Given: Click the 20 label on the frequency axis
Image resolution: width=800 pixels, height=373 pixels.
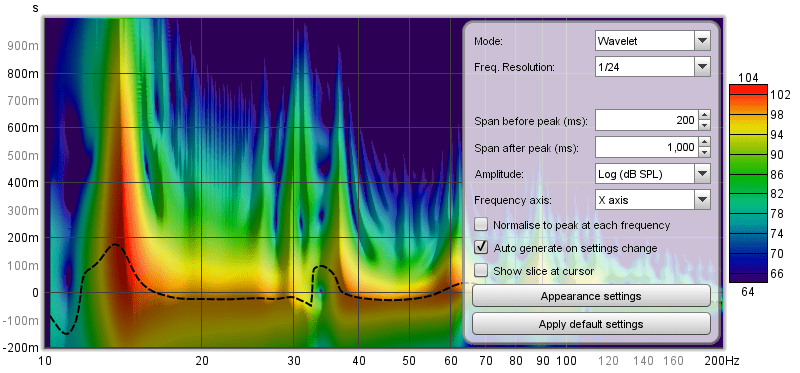Looking at the screenshot, I should point(202,361).
